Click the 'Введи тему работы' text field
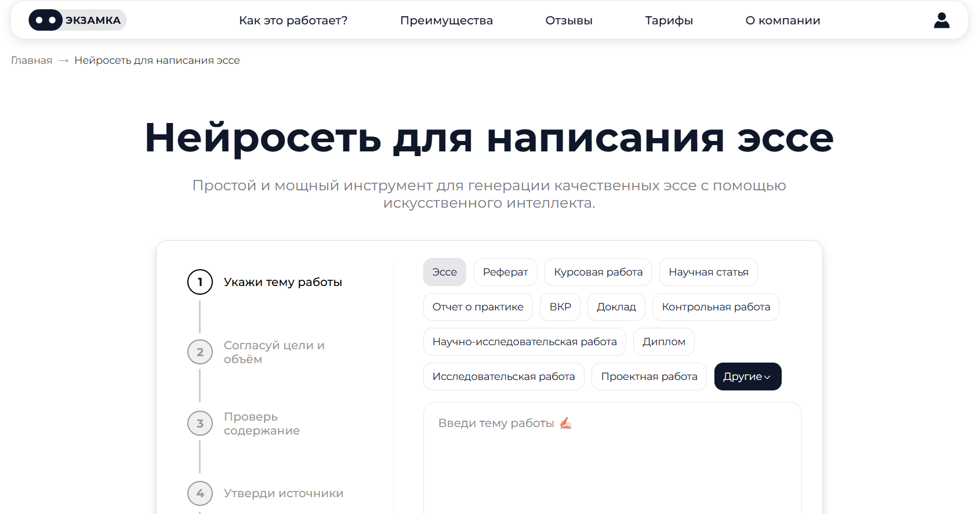 [612, 458]
